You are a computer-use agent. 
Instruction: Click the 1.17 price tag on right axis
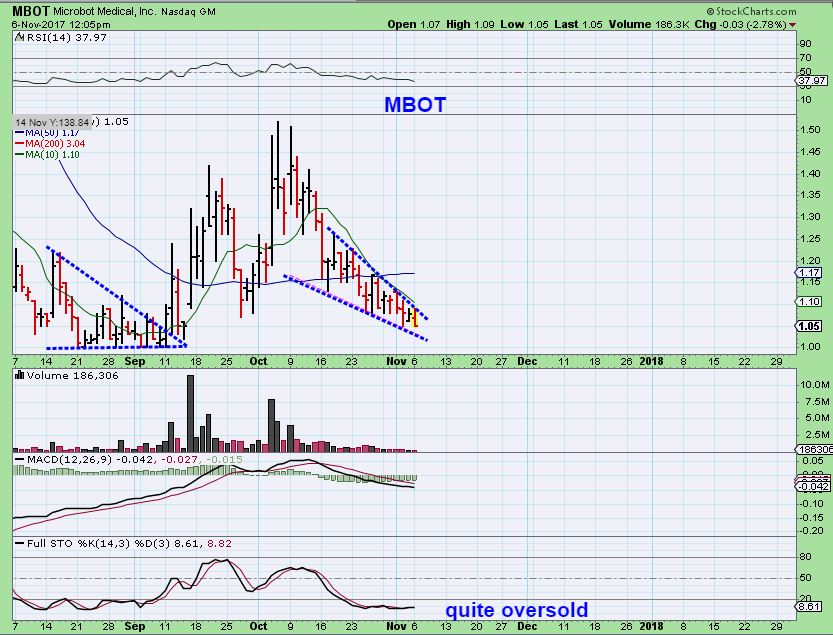pyautogui.click(x=810, y=273)
